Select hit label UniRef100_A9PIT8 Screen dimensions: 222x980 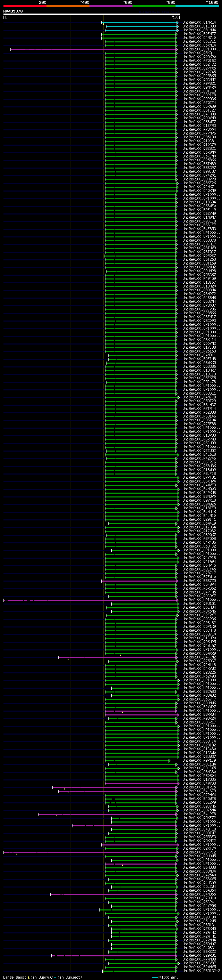(199, 95)
